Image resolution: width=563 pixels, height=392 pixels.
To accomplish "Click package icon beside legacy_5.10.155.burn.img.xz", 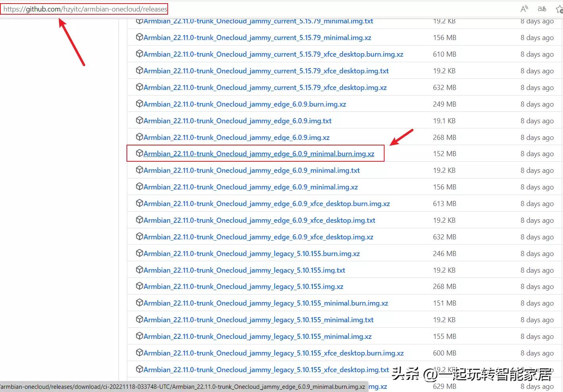I will [x=139, y=253].
